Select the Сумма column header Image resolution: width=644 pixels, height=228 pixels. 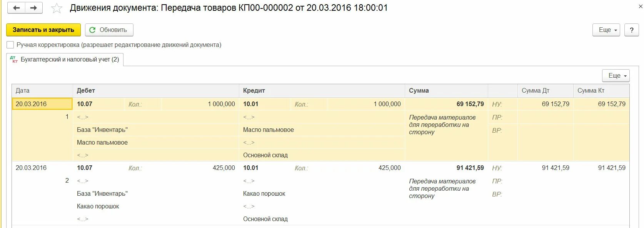(x=419, y=91)
